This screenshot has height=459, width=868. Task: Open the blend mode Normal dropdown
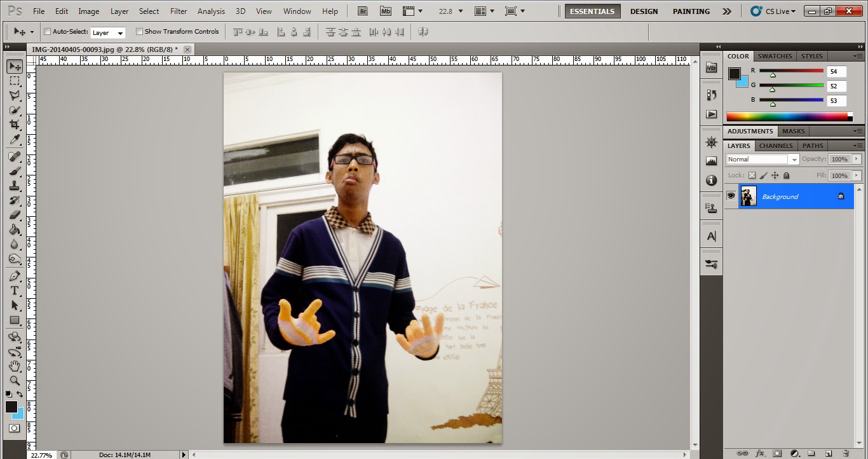point(762,160)
